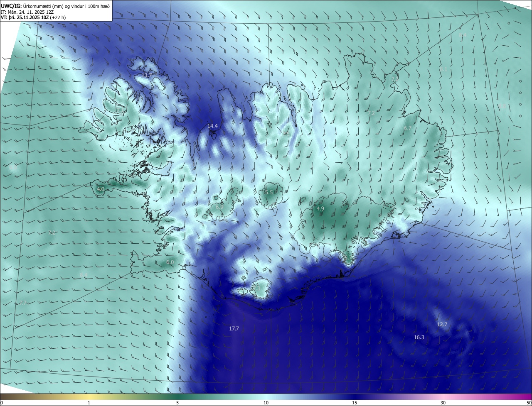Click the 14.4 precipitation value
Screen dimensions: 532x406
tap(213, 126)
